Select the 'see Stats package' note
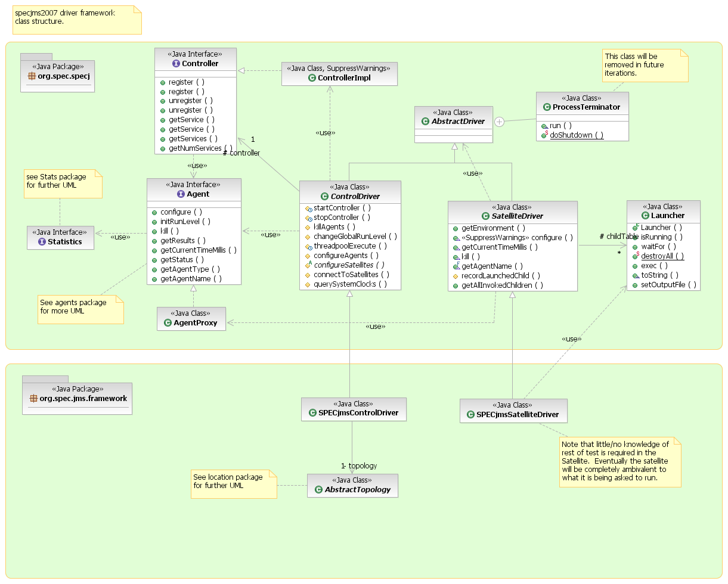The image size is (728, 584). point(63,184)
